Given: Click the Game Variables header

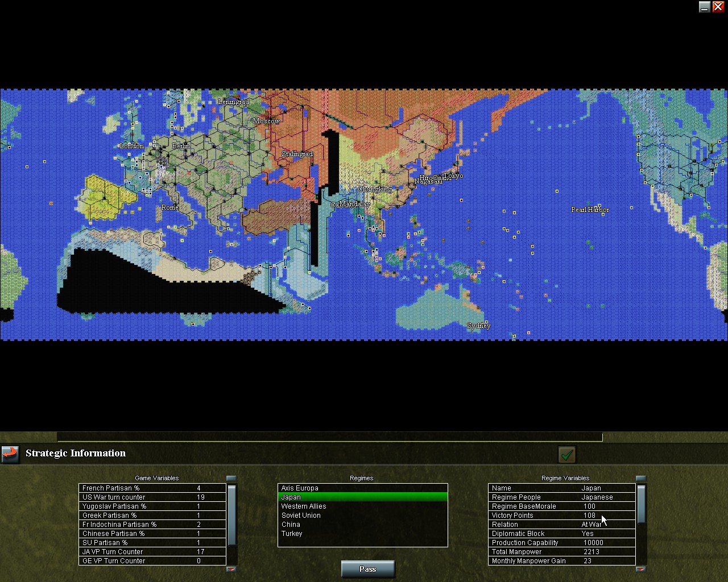Looking at the screenshot, I should [x=157, y=478].
